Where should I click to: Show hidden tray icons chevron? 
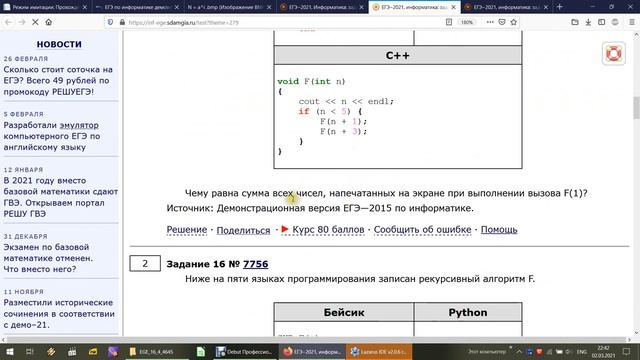point(519,351)
